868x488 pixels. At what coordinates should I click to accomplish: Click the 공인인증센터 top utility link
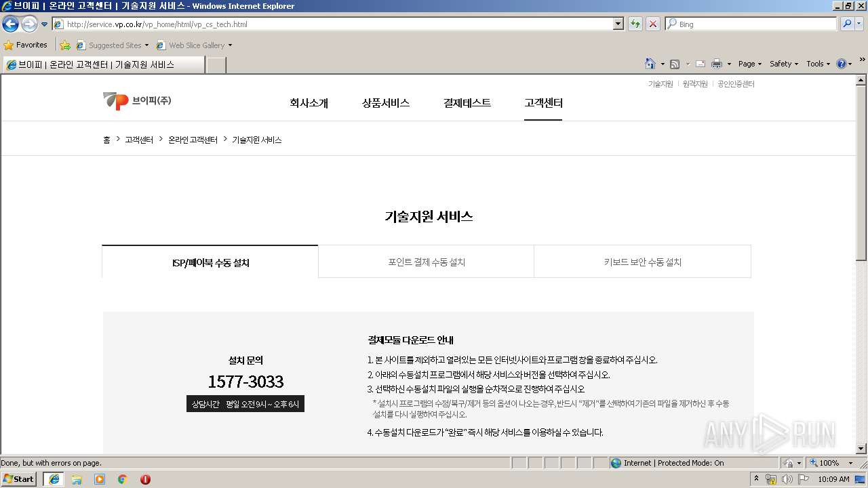click(736, 84)
